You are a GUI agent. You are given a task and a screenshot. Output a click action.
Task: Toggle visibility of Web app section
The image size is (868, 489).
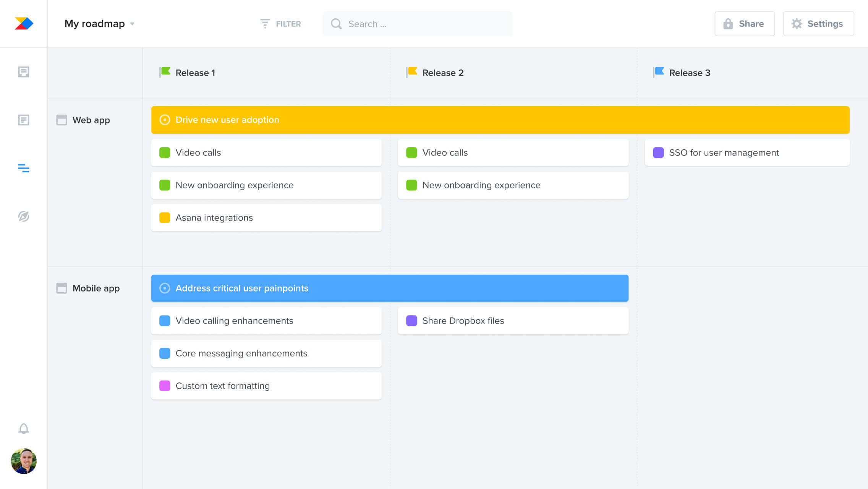(x=62, y=120)
